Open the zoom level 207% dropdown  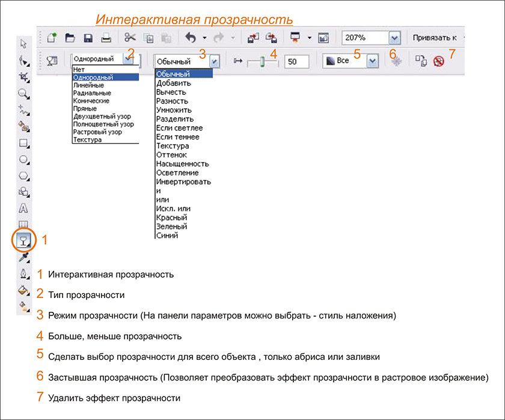(394, 38)
